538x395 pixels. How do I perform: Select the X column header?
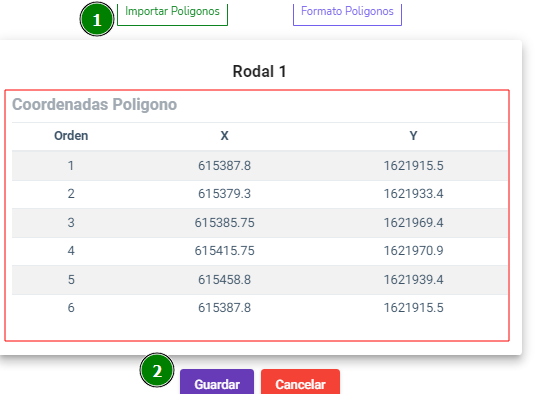(x=224, y=136)
